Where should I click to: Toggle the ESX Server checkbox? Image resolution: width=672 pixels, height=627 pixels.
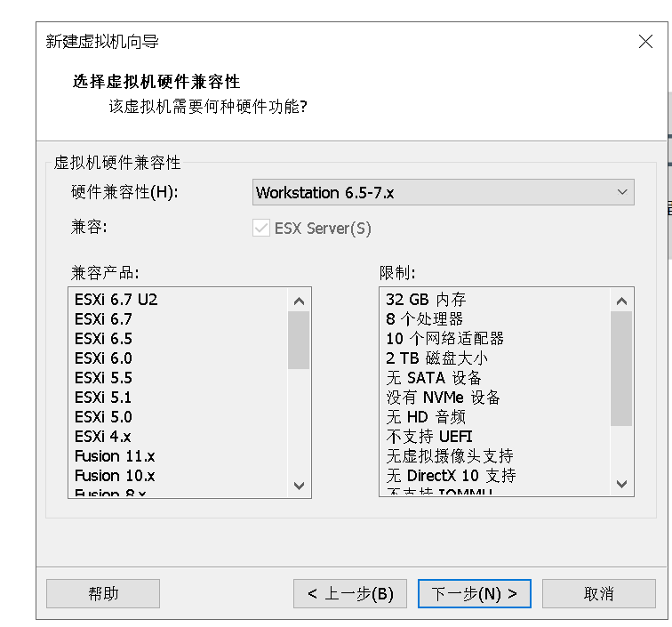tap(261, 229)
